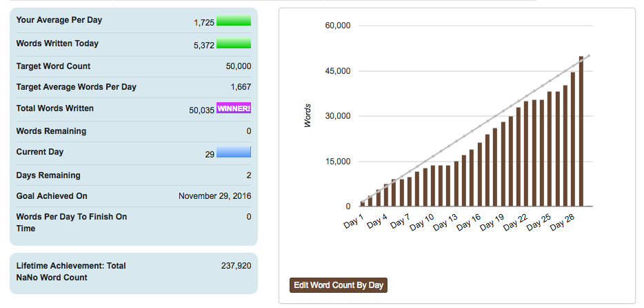Click the Lifetime Achievement total 237,920
The width and height of the screenshot is (644, 308).
click(x=236, y=265)
